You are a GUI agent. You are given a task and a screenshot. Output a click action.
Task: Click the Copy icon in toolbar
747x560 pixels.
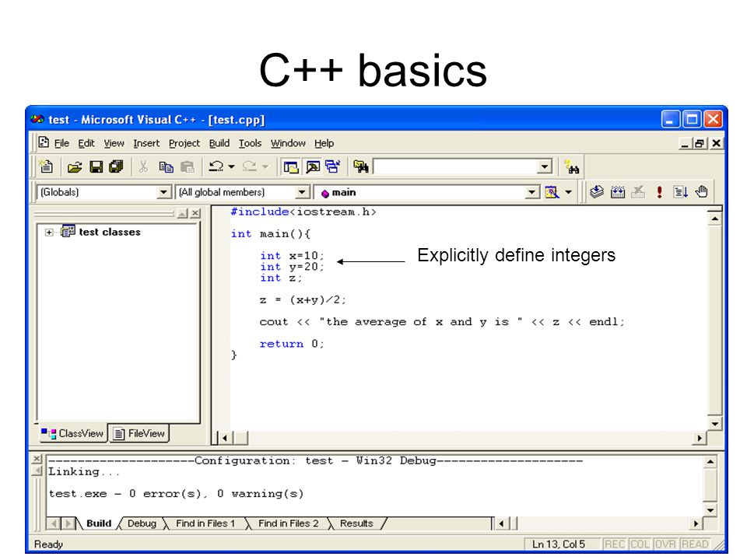[166, 166]
